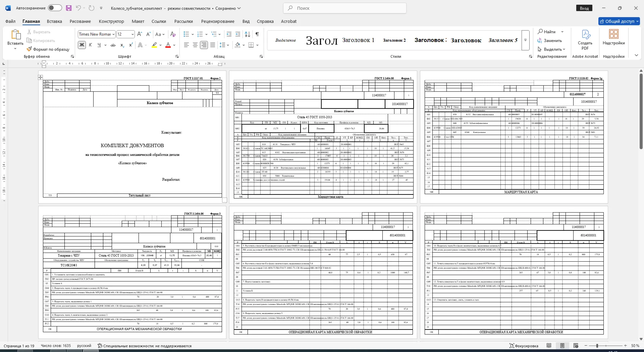The height and width of the screenshot is (352, 644).
Task: Click the Общий доступ button
Action: (x=619, y=21)
